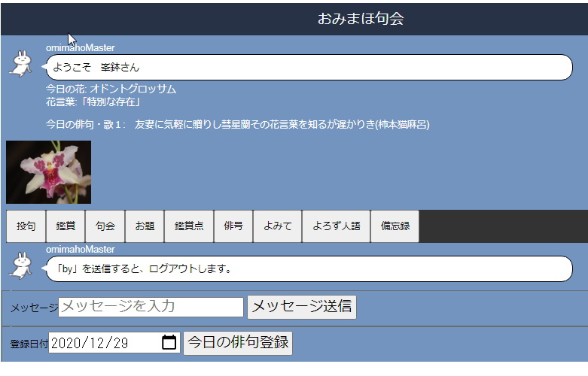Click the ようこそ welcome speech bubble
The width and height of the screenshot is (588, 376).
point(309,67)
